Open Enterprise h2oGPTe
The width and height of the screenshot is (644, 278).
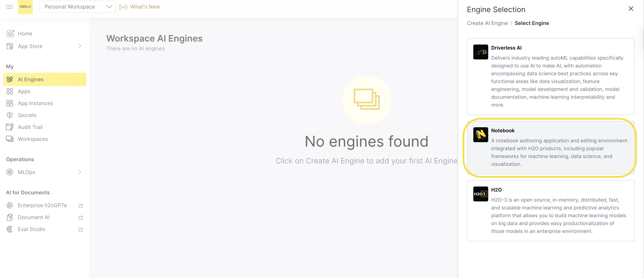click(42, 205)
